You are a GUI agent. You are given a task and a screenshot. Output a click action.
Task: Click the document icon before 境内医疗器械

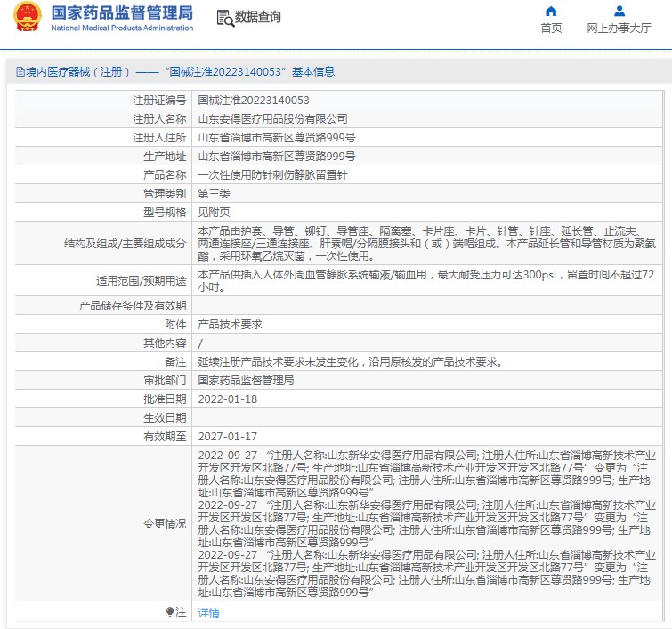click(20, 71)
